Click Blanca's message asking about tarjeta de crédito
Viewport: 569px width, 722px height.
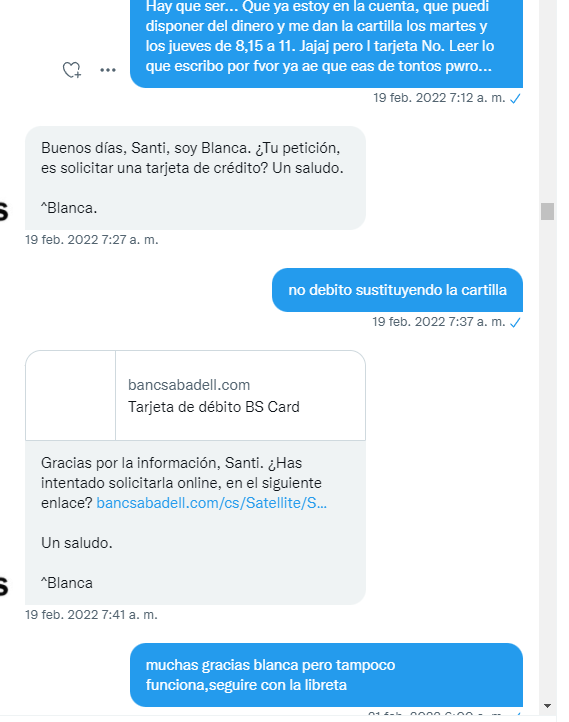[x=195, y=178]
